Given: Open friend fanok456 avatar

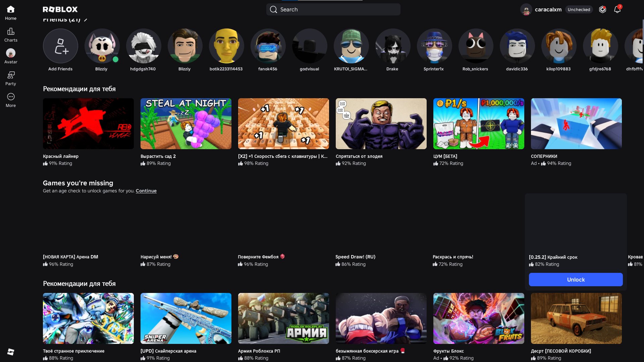Looking at the screenshot, I should coord(268,46).
